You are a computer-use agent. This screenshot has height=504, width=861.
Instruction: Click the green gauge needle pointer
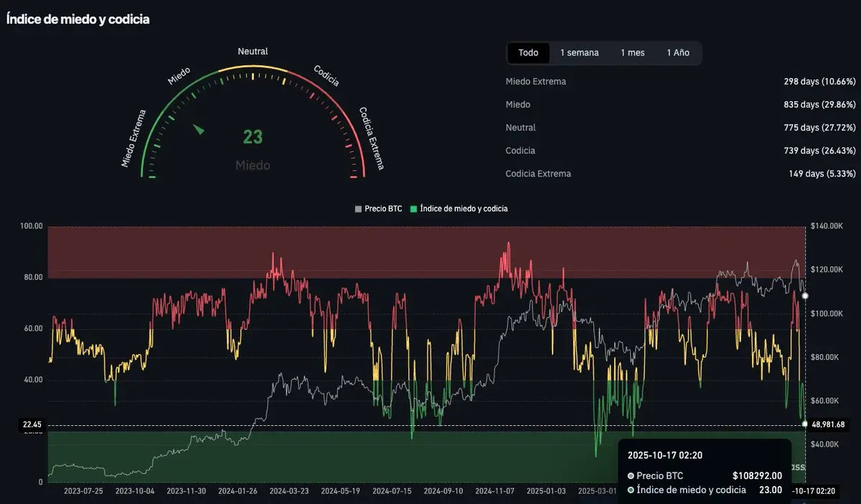[199, 129]
